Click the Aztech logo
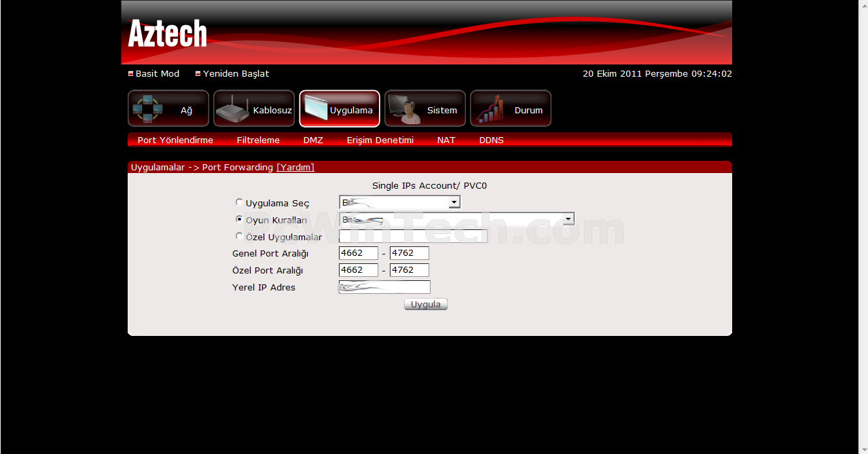868x454 pixels. (x=167, y=33)
